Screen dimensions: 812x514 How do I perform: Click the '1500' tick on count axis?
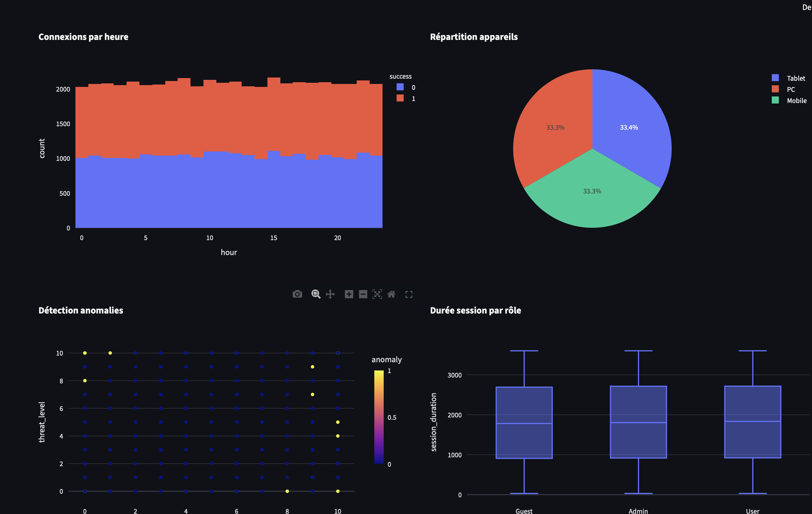pos(63,124)
